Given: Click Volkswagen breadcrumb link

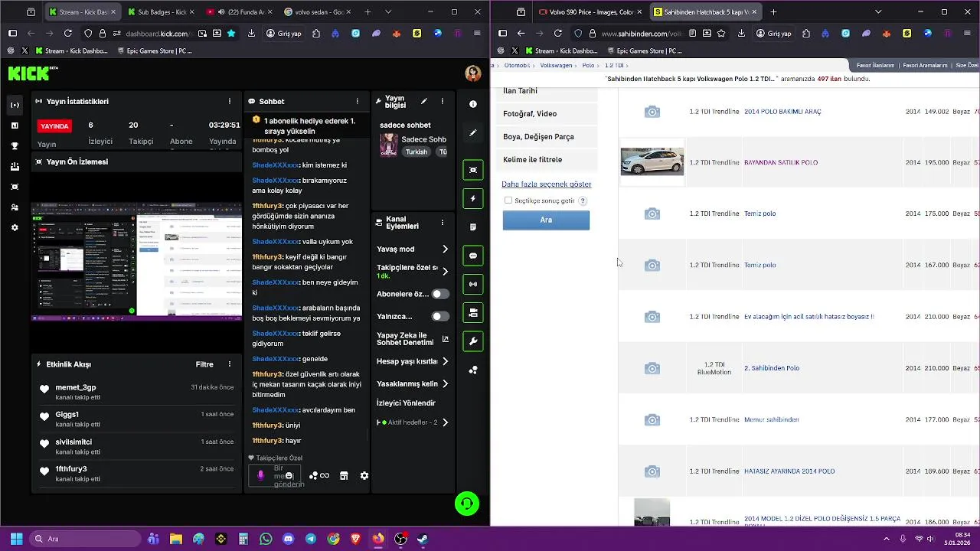Looking at the screenshot, I should click(x=556, y=66).
